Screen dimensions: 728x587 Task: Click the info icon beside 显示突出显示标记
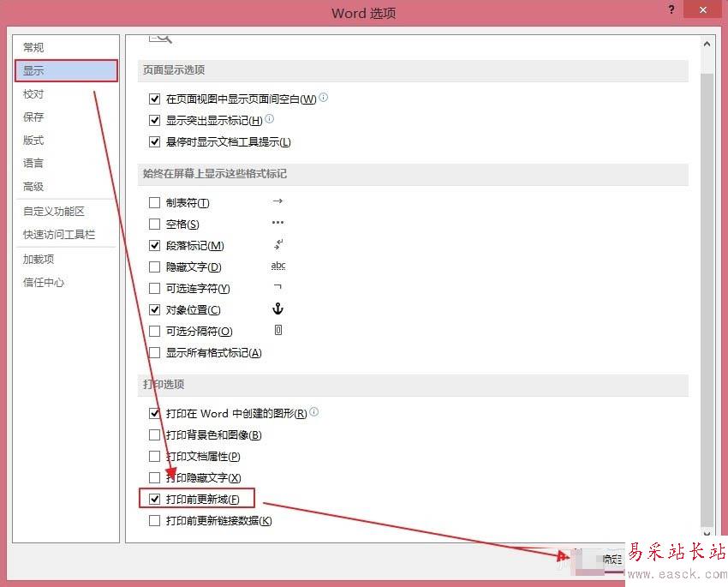click(x=269, y=119)
